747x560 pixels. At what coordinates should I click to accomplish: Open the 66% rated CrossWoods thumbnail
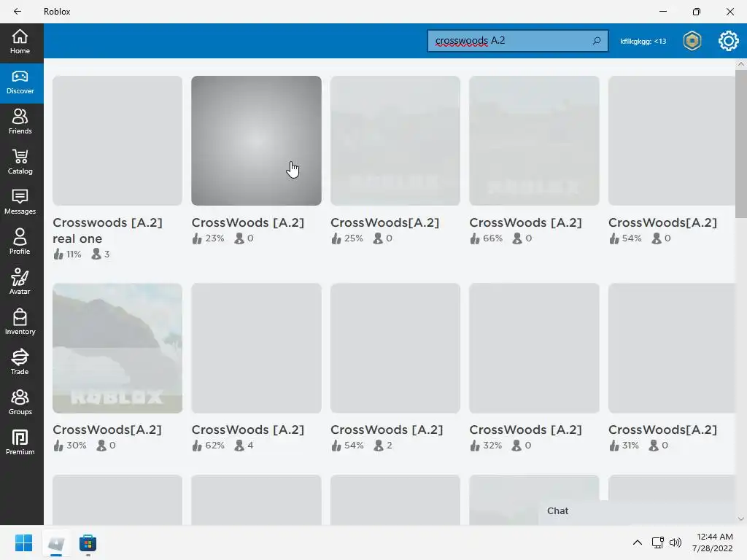tap(534, 141)
